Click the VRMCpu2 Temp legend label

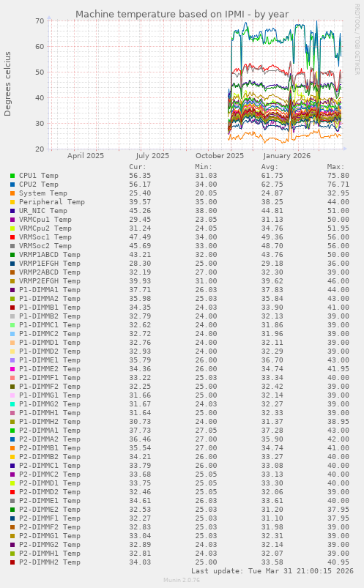(x=45, y=228)
